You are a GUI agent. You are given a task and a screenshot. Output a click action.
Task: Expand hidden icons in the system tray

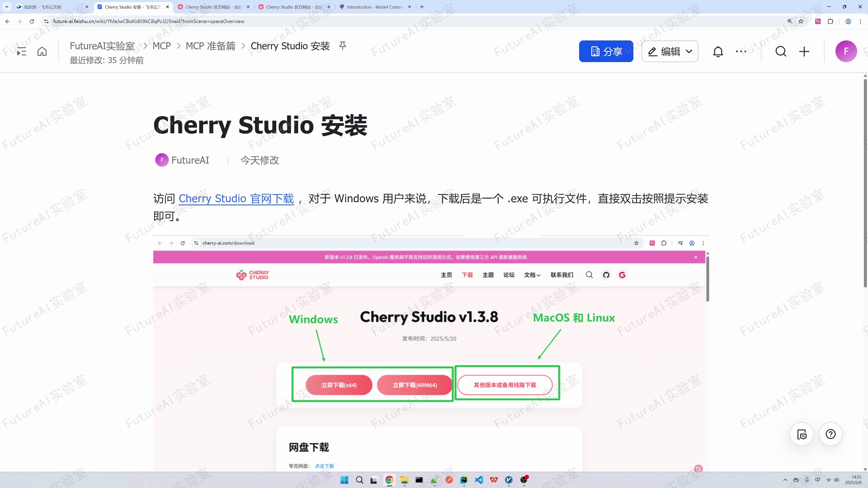tap(785, 480)
